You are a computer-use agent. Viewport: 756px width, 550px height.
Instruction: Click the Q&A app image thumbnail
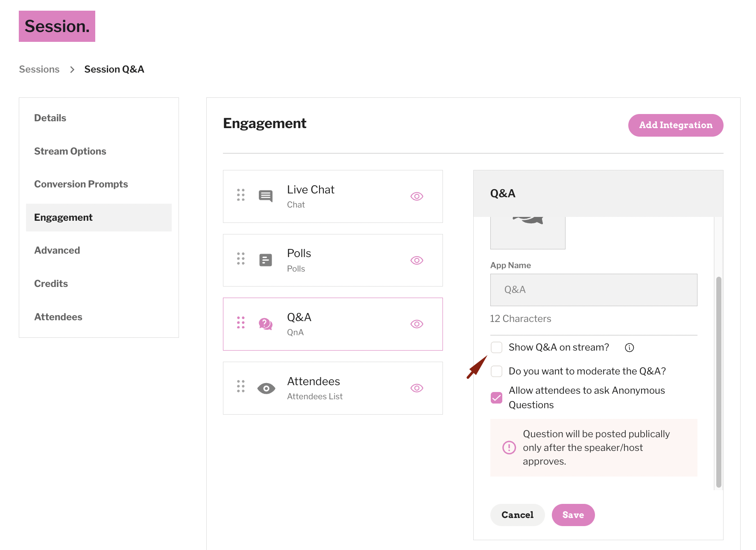tap(528, 233)
